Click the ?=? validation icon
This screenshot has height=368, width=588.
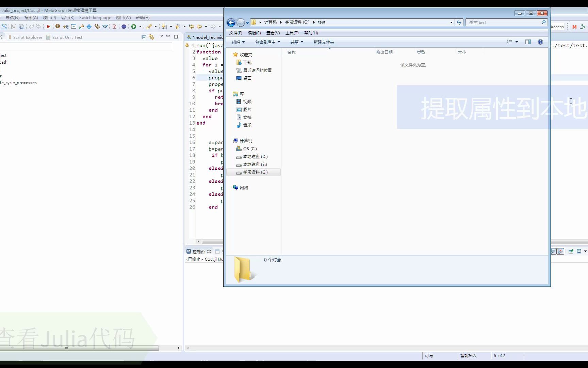tap(105, 27)
